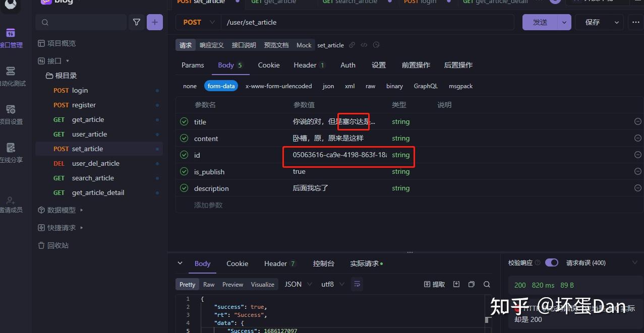Uncheck the title parameter checkbox

tap(184, 121)
